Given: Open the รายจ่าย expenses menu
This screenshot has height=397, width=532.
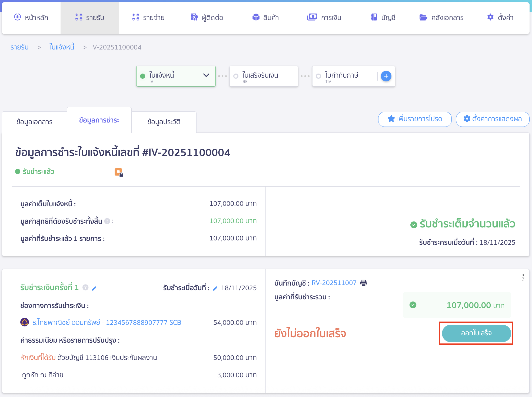Looking at the screenshot, I should [x=148, y=18].
